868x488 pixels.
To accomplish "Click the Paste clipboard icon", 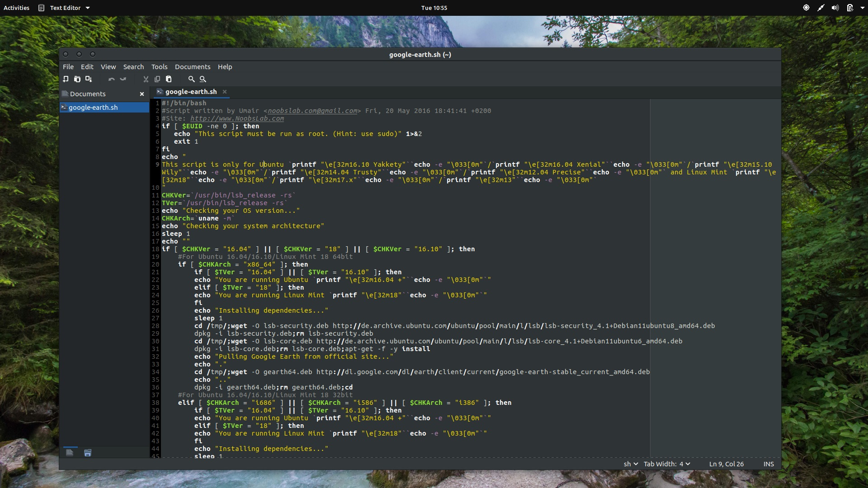I will point(169,79).
